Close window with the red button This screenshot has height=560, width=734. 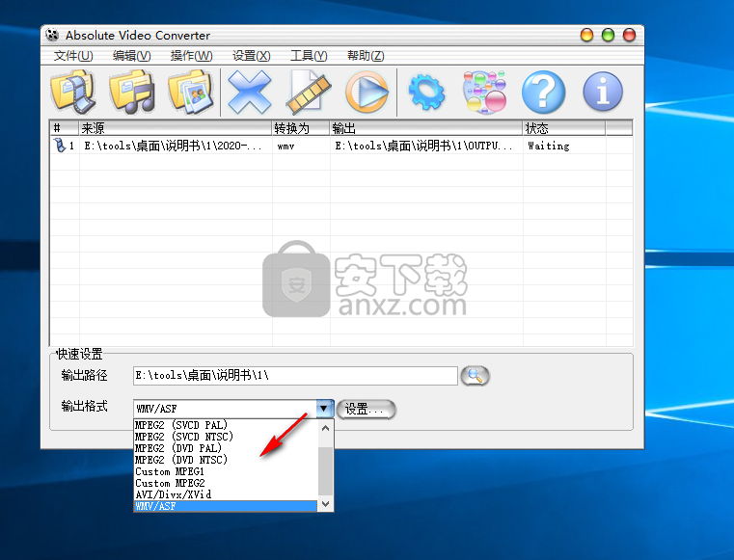click(629, 35)
